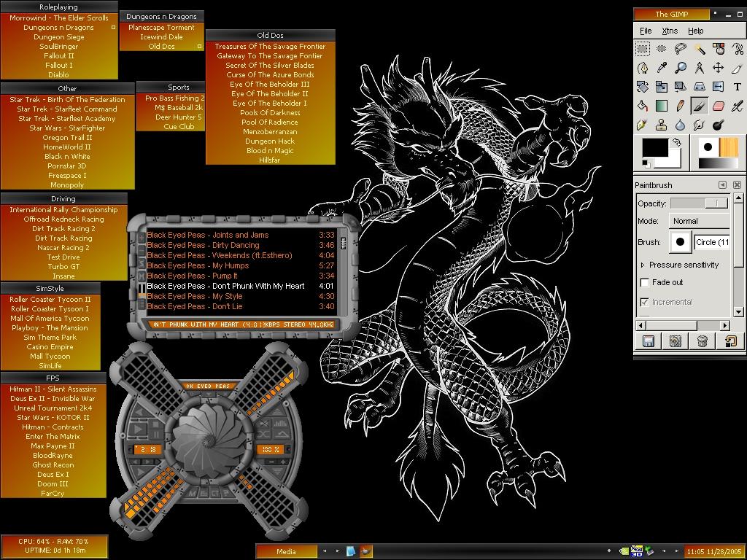This screenshot has width=747, height=560.
Task: Select the Crop knife tool
Action: point(737,68)
